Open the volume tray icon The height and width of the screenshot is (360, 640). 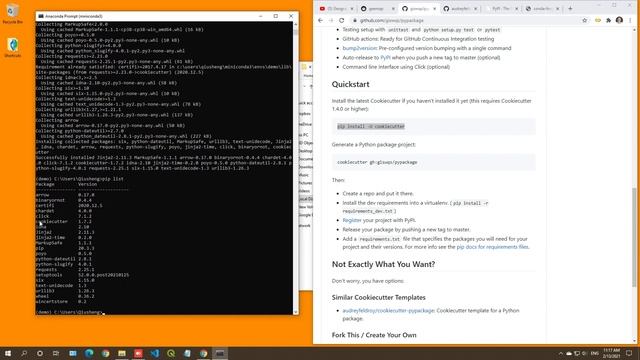coord(584,353)
